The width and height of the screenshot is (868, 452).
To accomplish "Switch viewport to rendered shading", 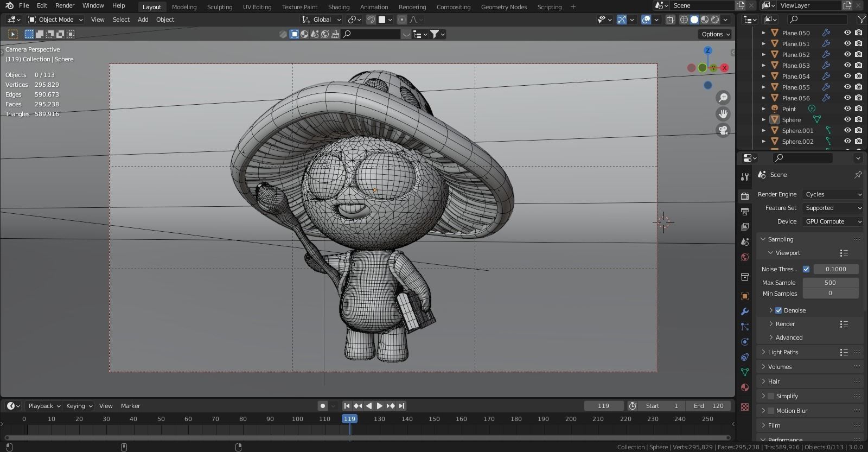I will tap(715, 20).
